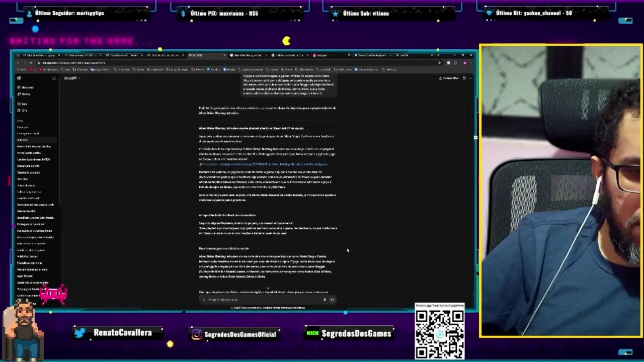This screenshot has height=362, width=644.
Task: Click the voice mode icon in message box
Action: (332, 300)
